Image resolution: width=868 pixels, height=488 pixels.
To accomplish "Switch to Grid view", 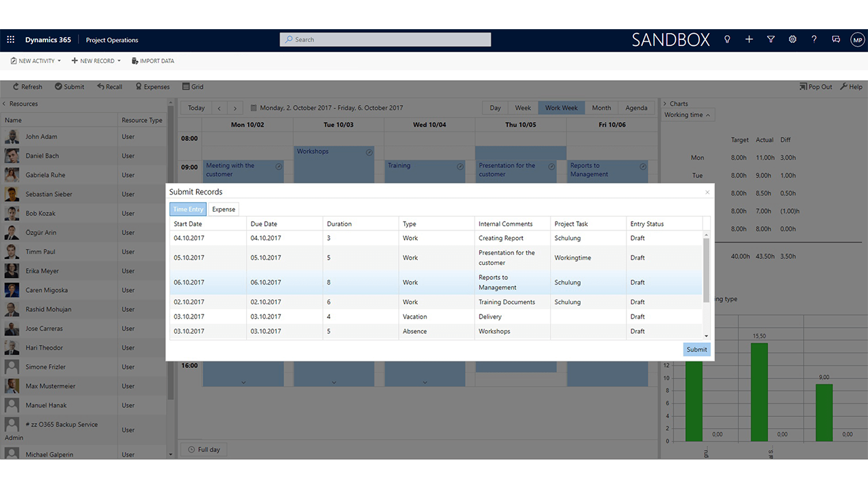I will 193,87.
